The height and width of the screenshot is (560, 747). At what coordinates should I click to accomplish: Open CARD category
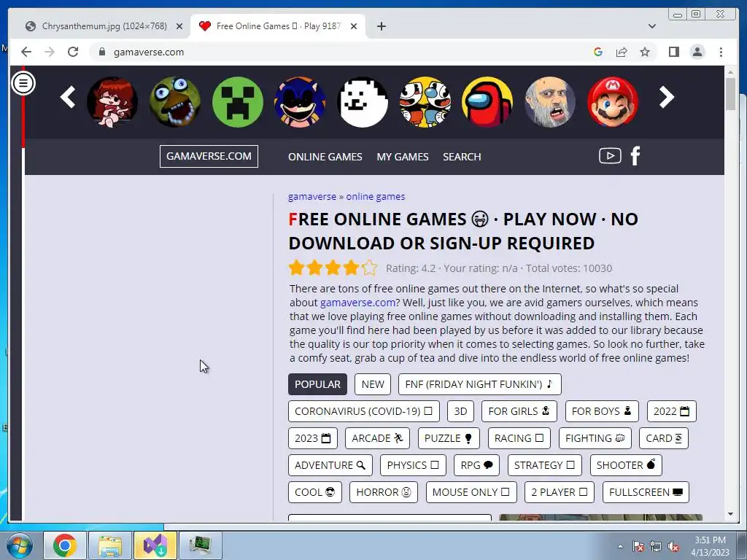[664, 438]
